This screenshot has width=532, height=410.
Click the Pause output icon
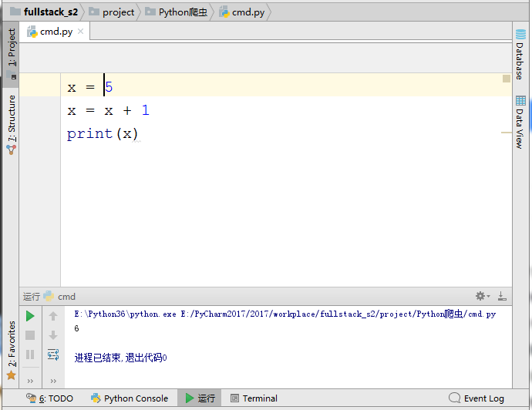click(x=30, y=355)
